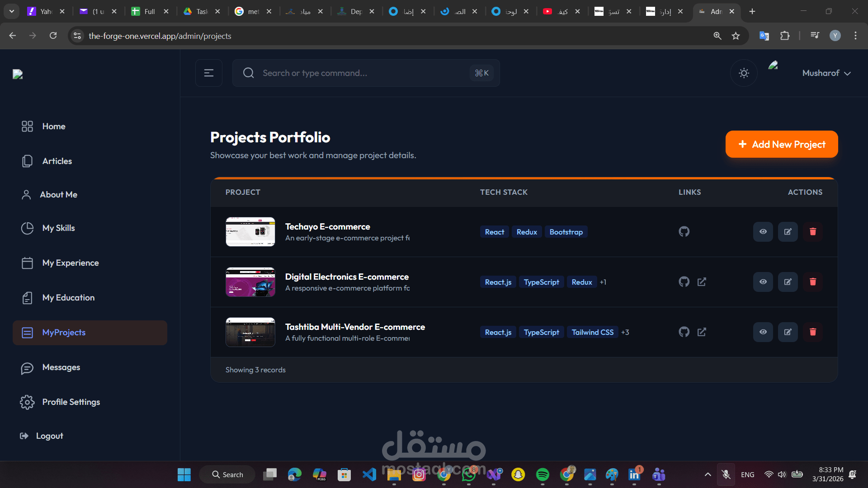Delete the Digital Electronics E-commerce project
Screen dimensions: 868x488
pyautogui.click(x=812, y=282)
